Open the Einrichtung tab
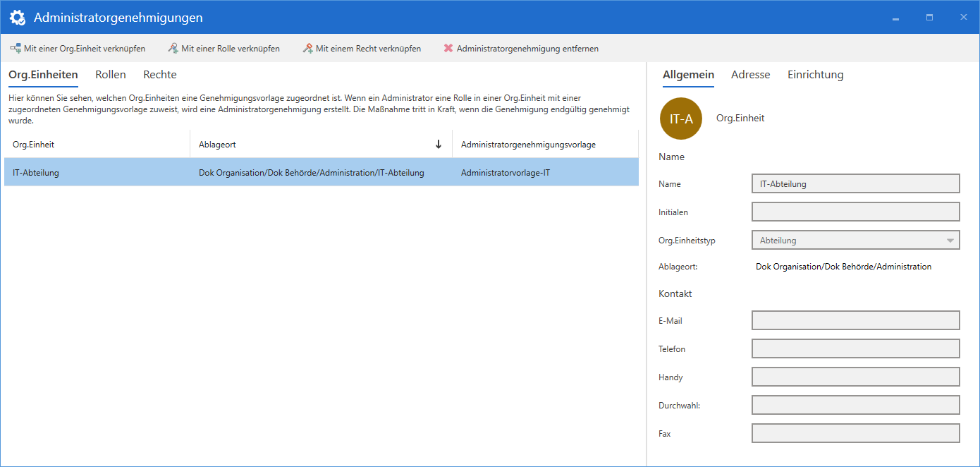 pos(815,74)
